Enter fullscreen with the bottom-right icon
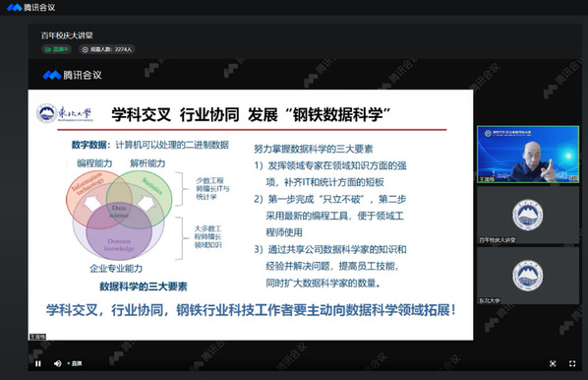 click(572, 363)
